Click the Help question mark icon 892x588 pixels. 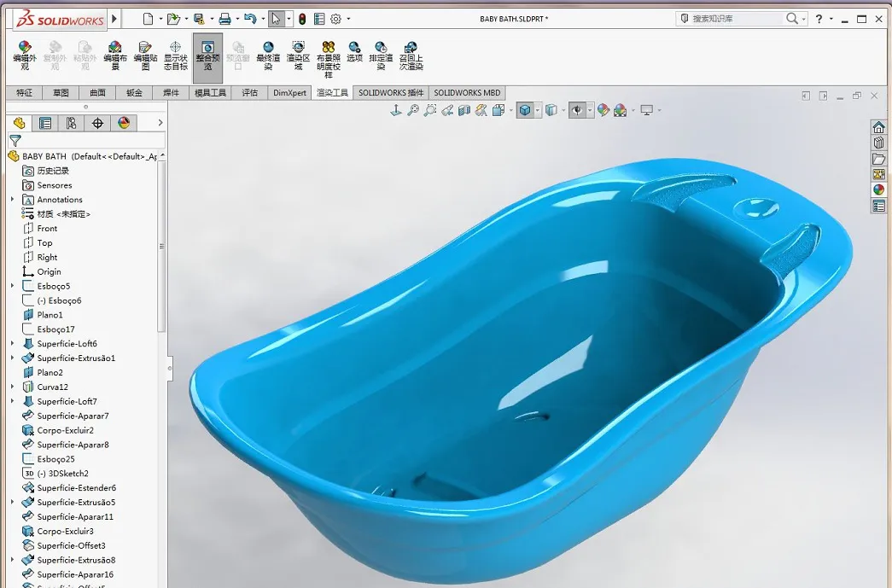(x=819, y=19)
